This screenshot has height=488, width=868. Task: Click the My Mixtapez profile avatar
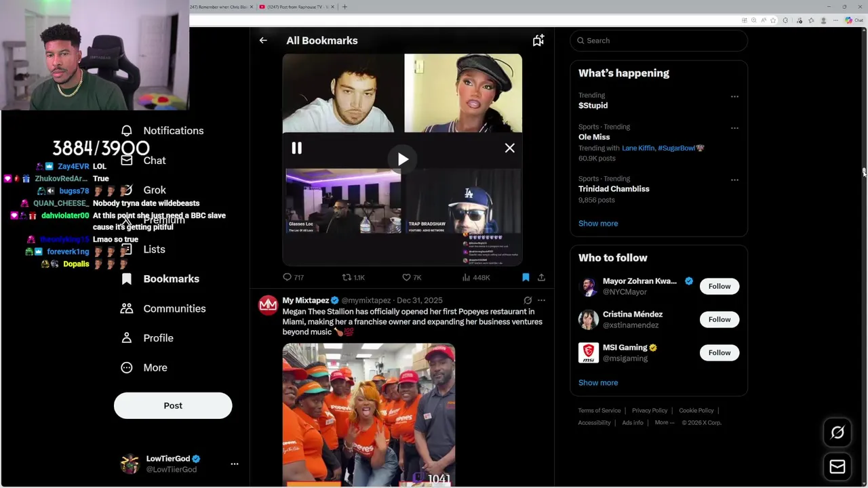point(268,305)
